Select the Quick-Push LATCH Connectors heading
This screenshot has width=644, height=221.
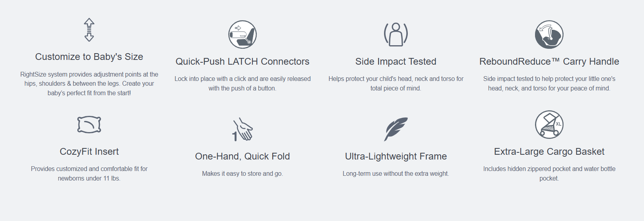click(243, 61)
